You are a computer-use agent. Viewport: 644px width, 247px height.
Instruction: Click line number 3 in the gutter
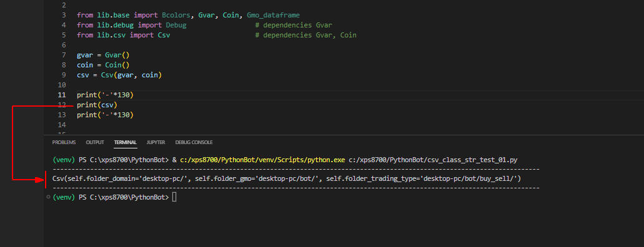(64, 15)
